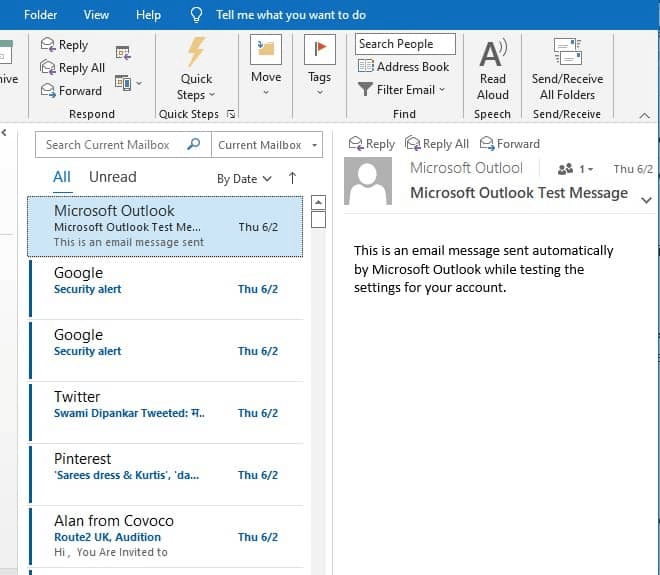
Task: Switch to the All messages filter
Action: point(62,177)
